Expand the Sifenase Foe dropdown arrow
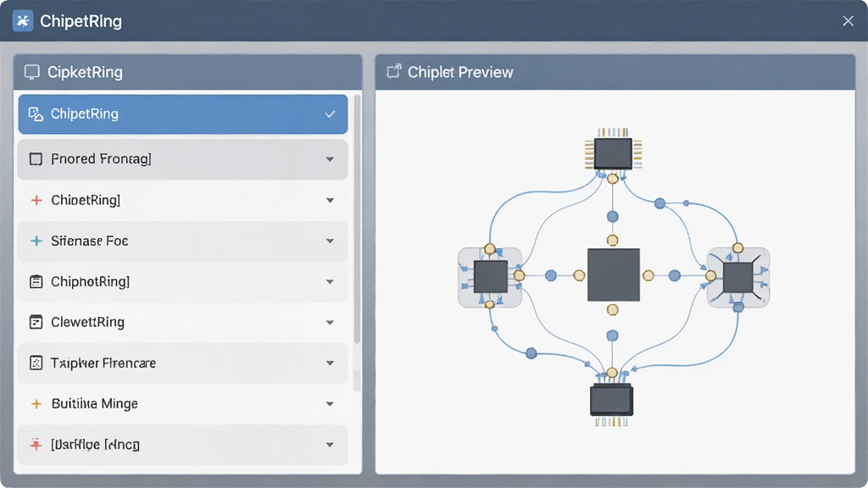 point(330,241)
